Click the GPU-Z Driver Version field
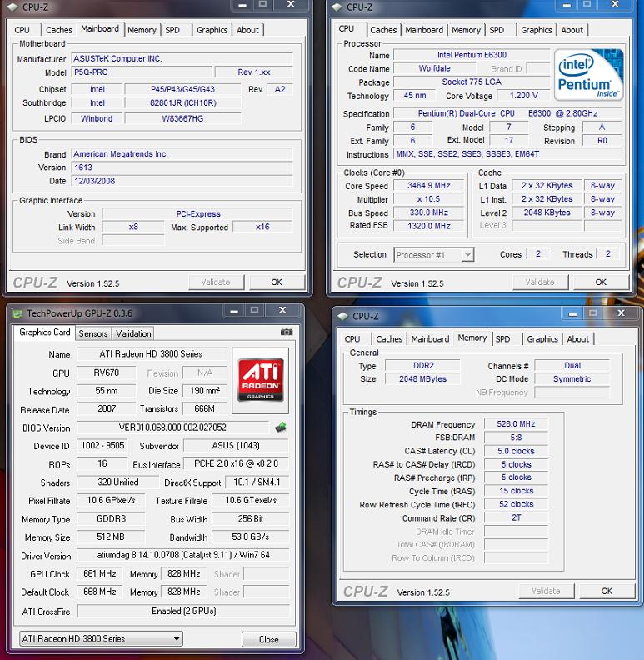Image resolution: width=644 pixels, height=660 pixels. pos(183,555)
